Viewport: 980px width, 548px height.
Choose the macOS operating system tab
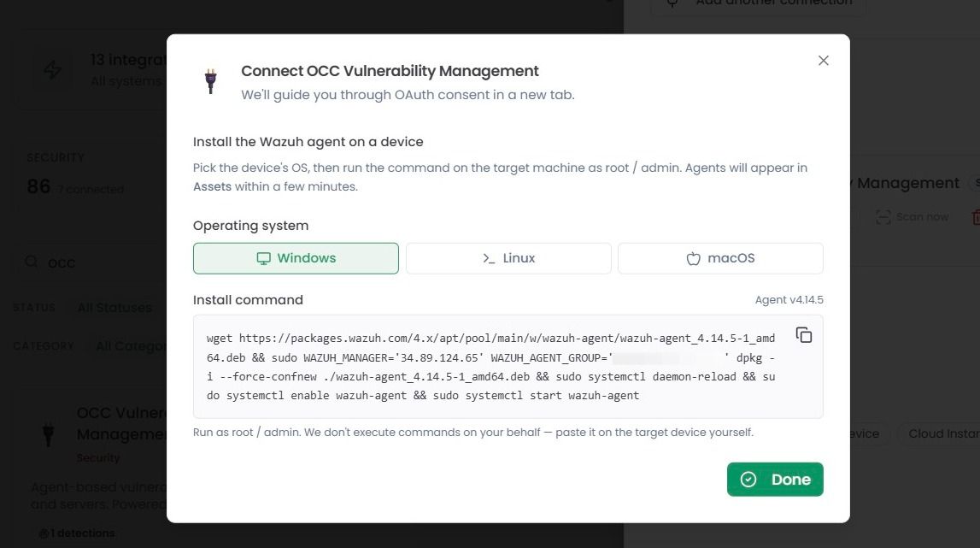tap(720, 258)
